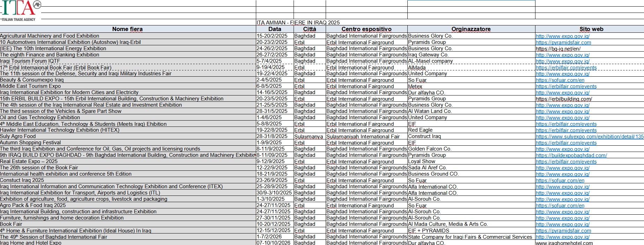Select the "Nome fiera" column header
This screenshot has height=245, width=644.
(x=128, y=29)
